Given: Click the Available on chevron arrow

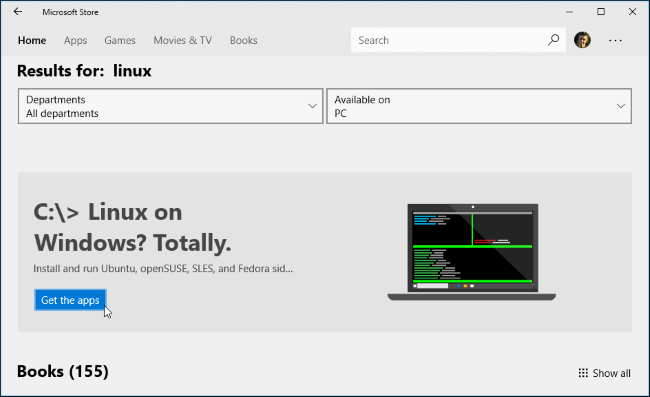Looking at the screenshot, I should pyautogui.click(x=621, y=106).
